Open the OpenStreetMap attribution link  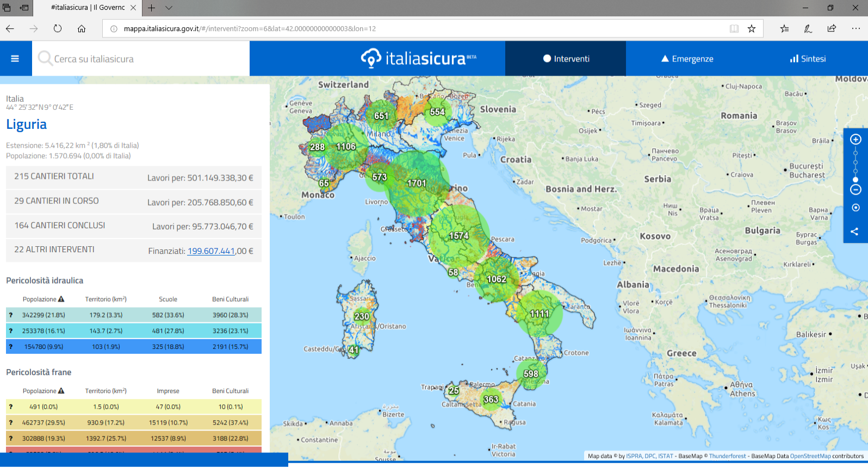810,456
